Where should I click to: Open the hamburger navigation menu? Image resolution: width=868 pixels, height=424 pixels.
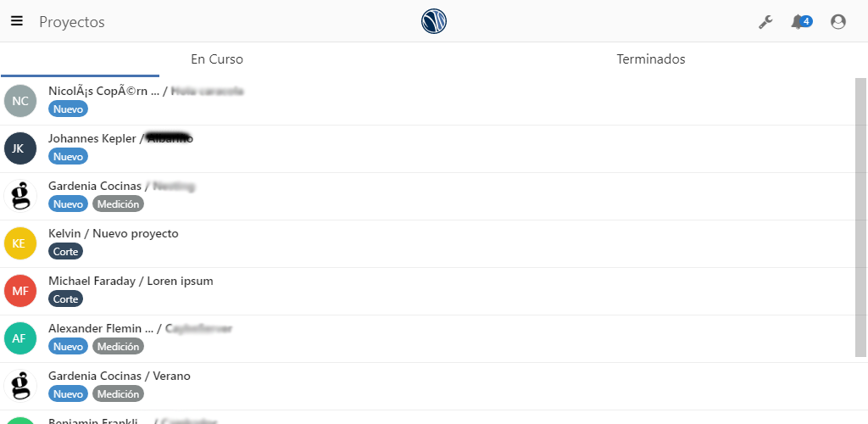coord(17,21)
